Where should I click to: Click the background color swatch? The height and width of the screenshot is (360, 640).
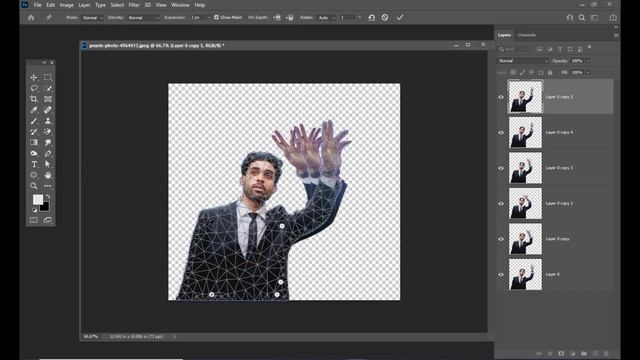[45, 207]
